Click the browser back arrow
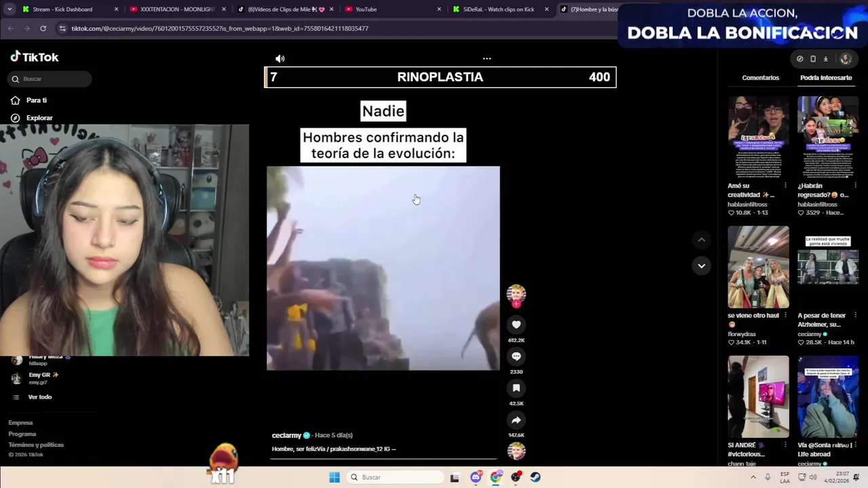Viewport: 868px width, 488px height. pos(10,28)
